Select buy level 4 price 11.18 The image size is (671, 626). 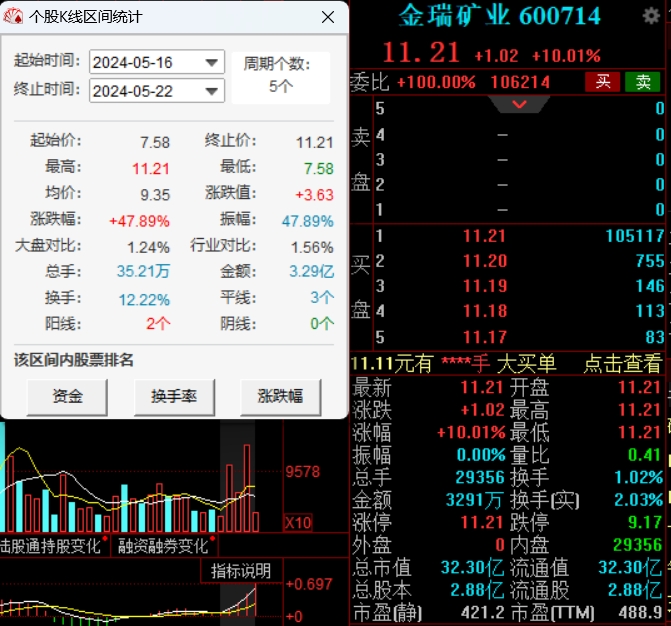(485, 311)
